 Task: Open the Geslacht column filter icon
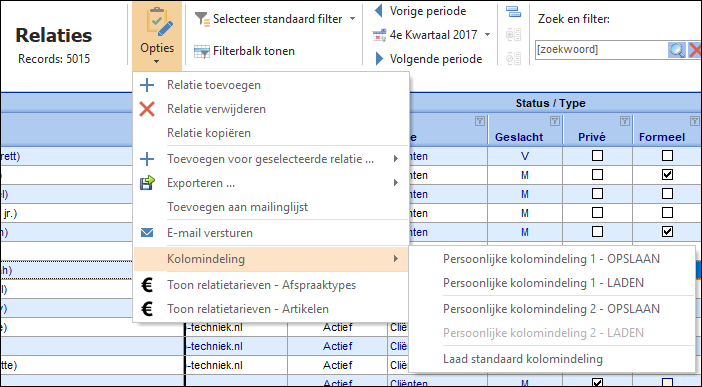555,121
